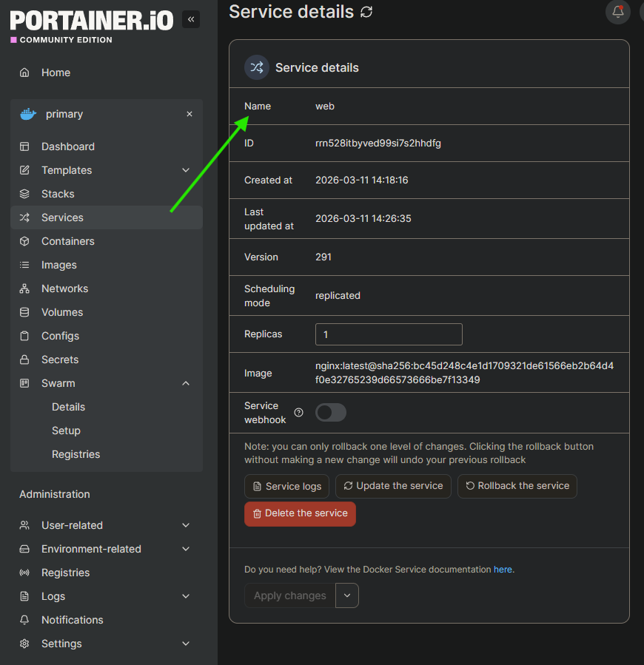Image resolution: width=644 pixels, height=665 pixels.
Task: Open the notifications bell icon
Action: click(x=618, y=12)
